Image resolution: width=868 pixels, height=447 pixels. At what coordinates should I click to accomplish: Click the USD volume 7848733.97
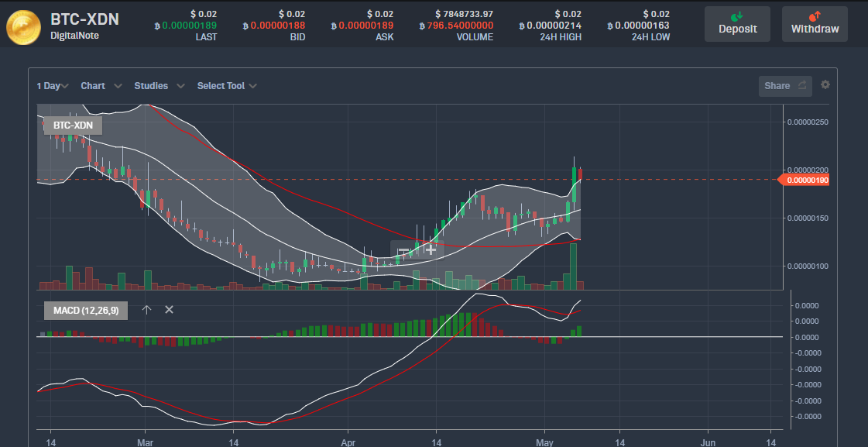coord(465,14)
